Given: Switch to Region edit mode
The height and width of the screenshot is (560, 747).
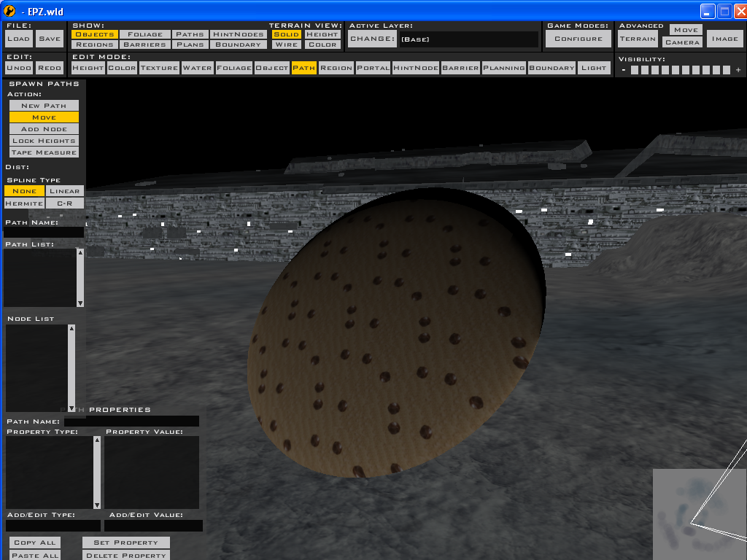Looking at the screenshot, I should [336, 68].
